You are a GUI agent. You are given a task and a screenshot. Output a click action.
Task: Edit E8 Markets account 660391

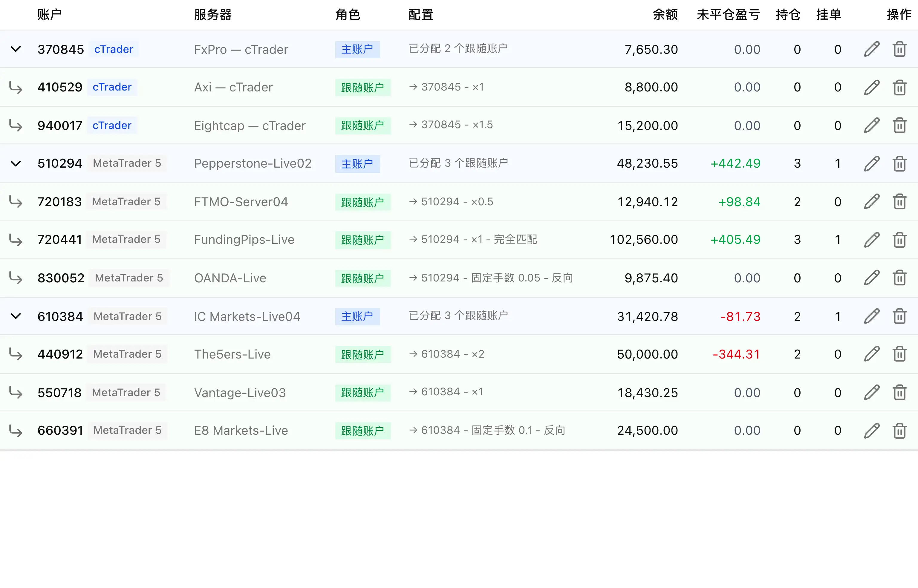(x=872, y=431)
